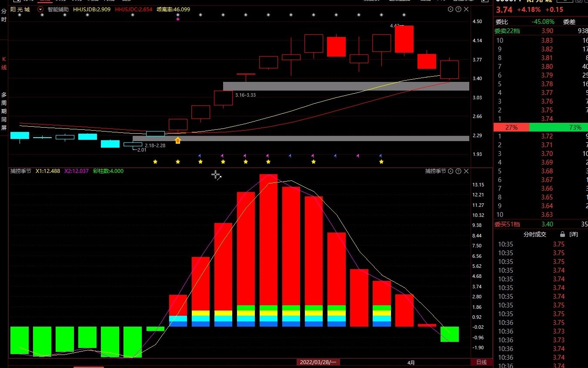Open the main K-line chart settings hexagon icon

pyautogui.click(x=451, y=9)
